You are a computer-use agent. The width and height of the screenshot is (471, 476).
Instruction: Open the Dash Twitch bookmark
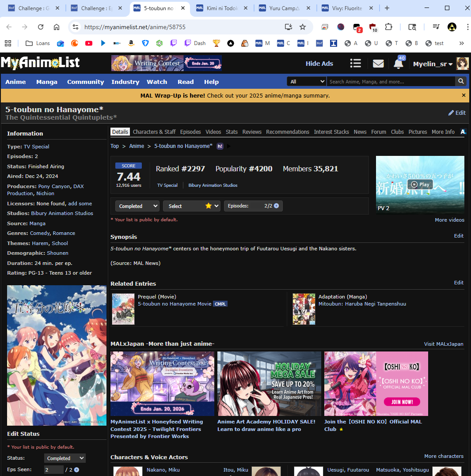[195, 43]
